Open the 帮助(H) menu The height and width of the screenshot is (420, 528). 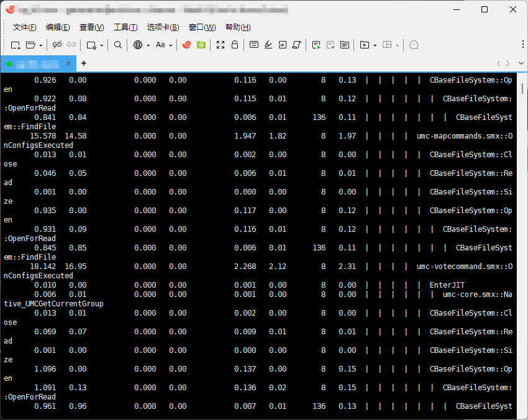coord(238,27)
